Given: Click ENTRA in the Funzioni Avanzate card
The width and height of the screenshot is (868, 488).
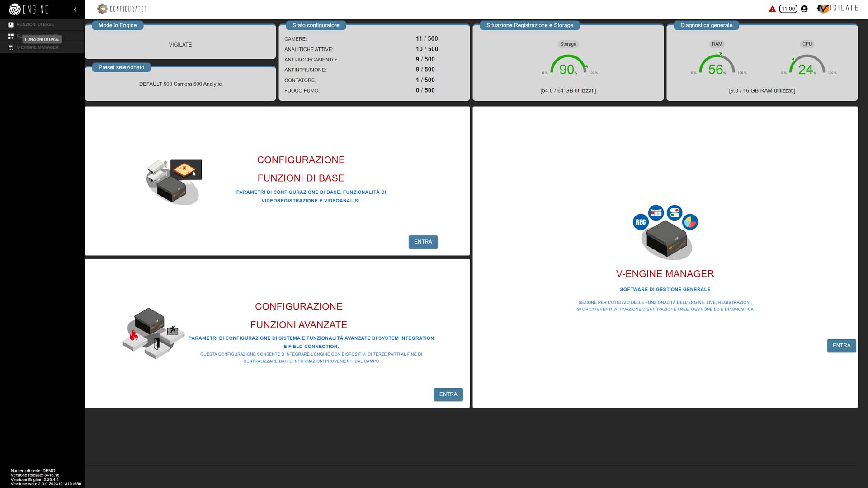Looking at the screenshot, I should (x=448, y=394).
